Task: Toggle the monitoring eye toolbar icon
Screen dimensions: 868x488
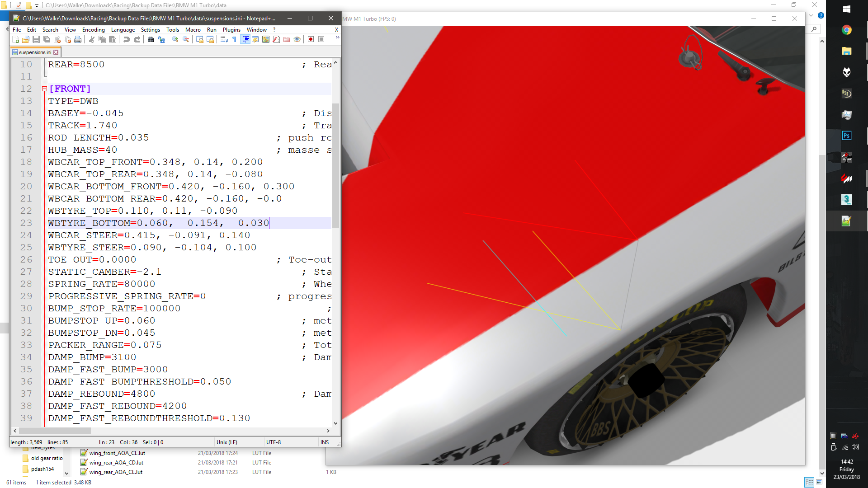Action: click(297, 39)
